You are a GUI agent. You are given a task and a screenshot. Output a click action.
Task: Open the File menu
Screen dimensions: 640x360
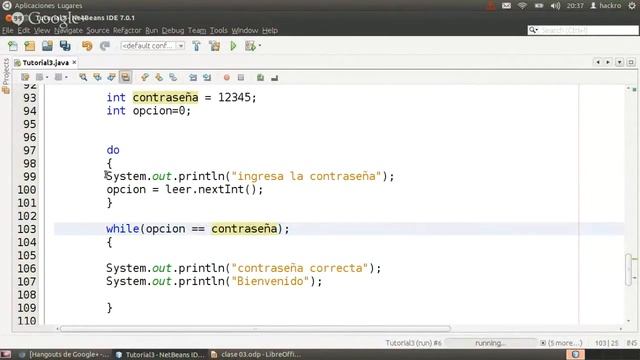[8, 30]
